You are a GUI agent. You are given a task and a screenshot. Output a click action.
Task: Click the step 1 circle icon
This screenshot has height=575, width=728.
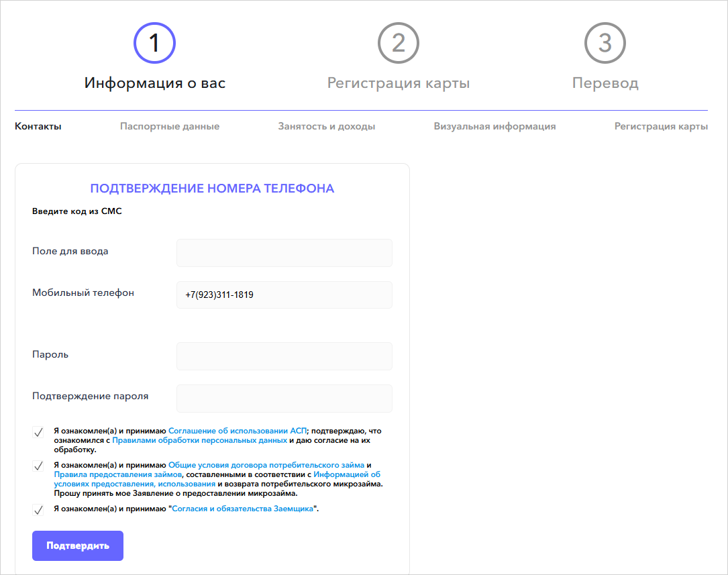point(154,43)
